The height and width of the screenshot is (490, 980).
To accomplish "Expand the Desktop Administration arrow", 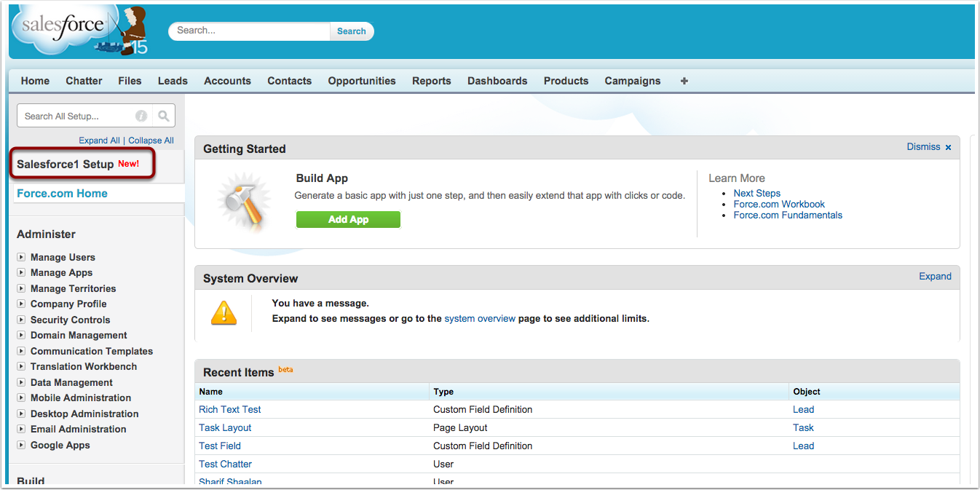I will pos(21,414).
